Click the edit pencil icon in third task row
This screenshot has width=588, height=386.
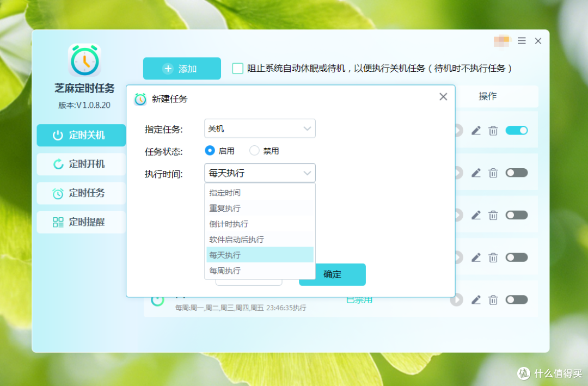tap(476, 215)
